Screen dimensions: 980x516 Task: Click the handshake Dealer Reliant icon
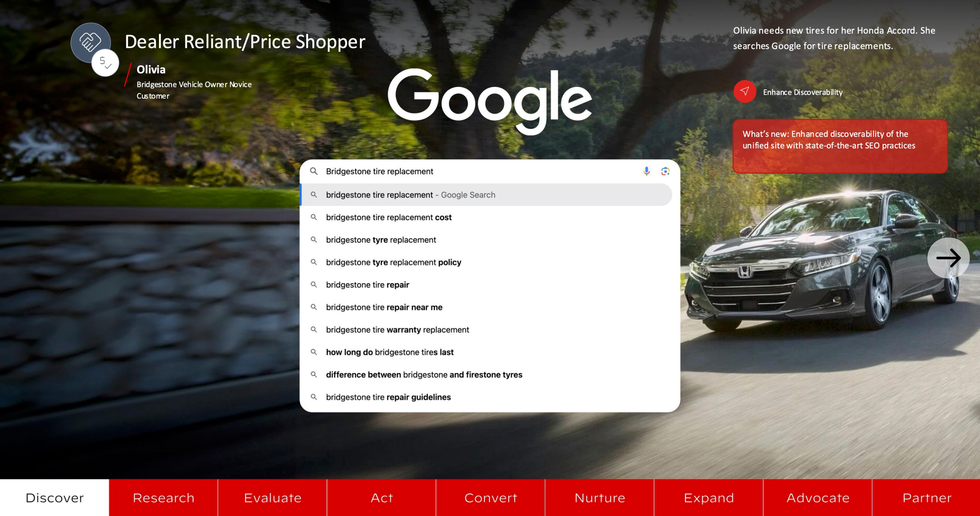[91, 42]
